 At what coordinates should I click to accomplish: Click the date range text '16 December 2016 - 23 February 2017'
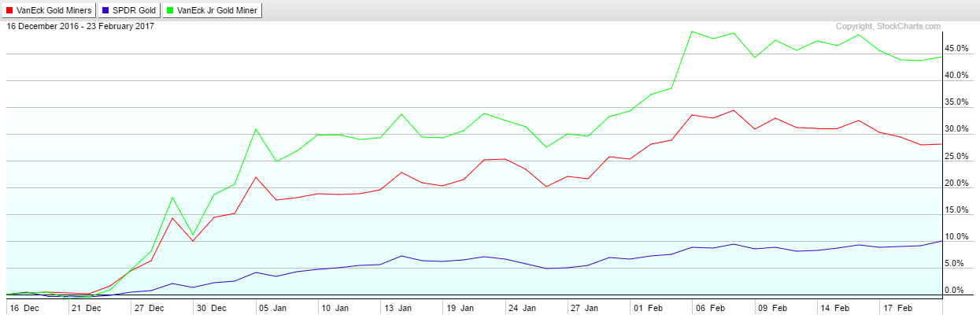[80, 27]
